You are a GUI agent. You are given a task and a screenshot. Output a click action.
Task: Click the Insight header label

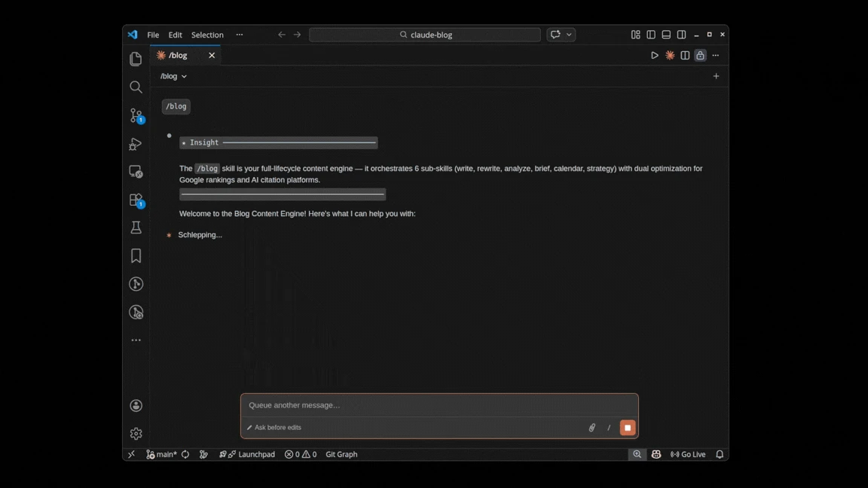[204, 143]
